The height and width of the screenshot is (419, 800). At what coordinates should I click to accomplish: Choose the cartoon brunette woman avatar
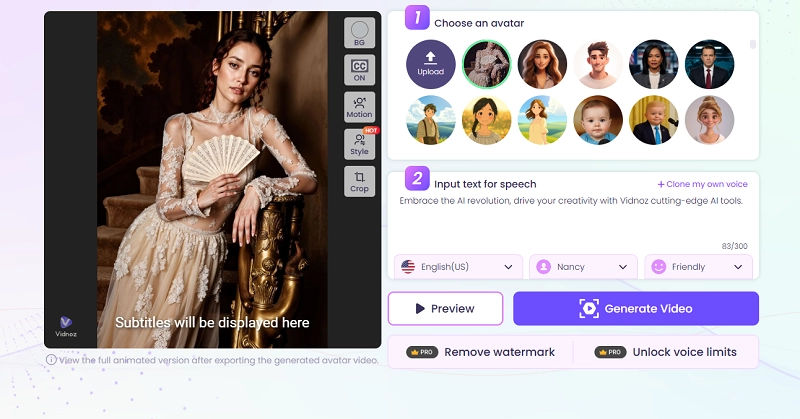click(542, 64)
